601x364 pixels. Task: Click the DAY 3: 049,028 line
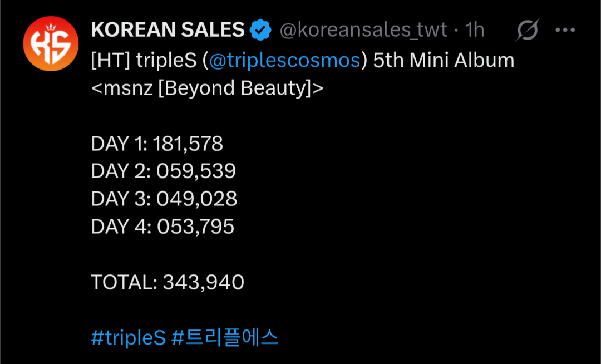tap(164, 199)
